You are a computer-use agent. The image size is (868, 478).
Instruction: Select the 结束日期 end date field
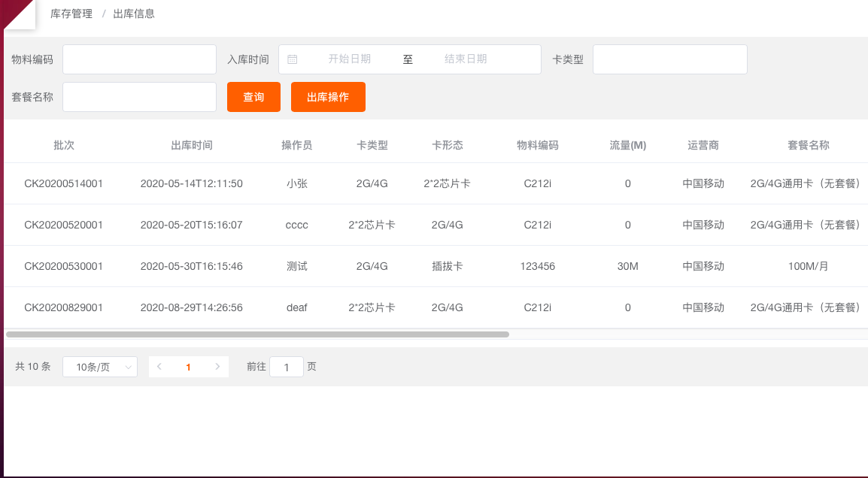coord(466,59)
